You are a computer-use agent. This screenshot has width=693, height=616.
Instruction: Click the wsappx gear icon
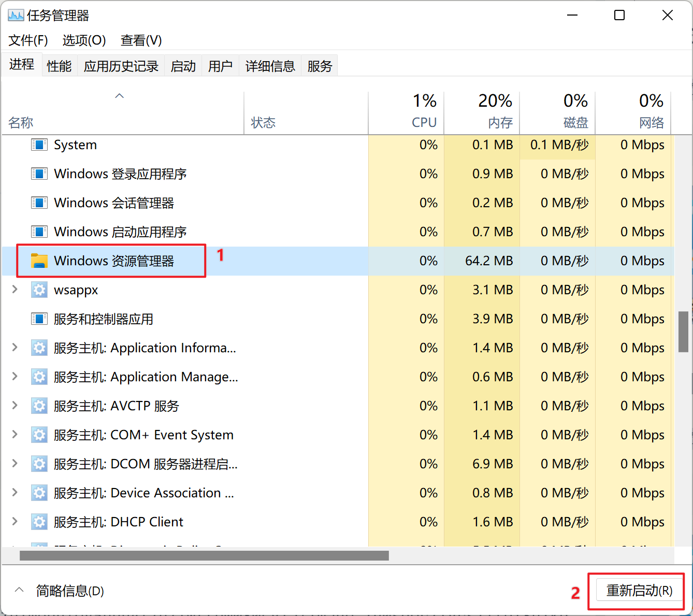(39, 290)
